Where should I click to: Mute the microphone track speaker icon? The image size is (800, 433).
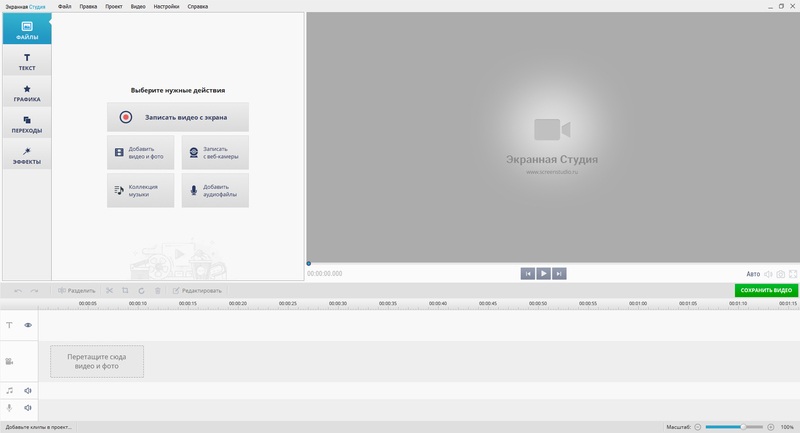tap(28, 408)
